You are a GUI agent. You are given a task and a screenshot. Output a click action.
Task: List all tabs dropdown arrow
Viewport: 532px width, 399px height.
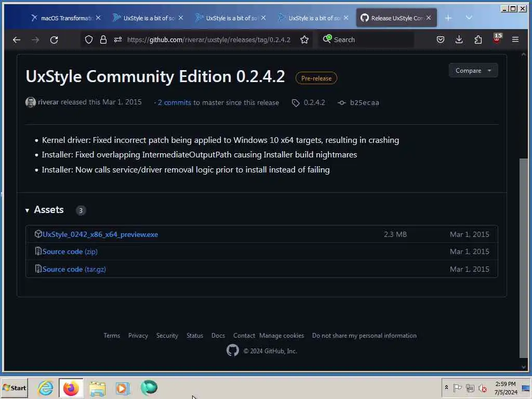(x=469, y=18)
